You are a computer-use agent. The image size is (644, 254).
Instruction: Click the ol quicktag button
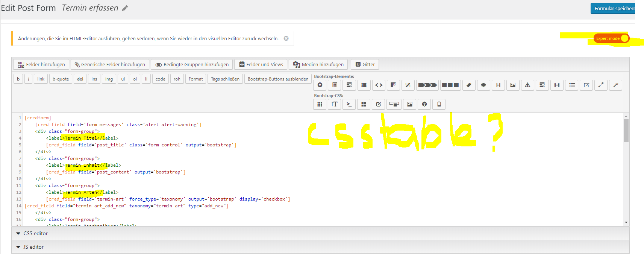click(x=135, y=79)
